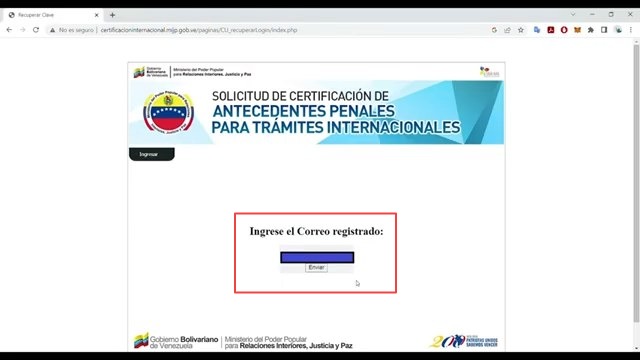Go back to the previous page

click(9, 30)
